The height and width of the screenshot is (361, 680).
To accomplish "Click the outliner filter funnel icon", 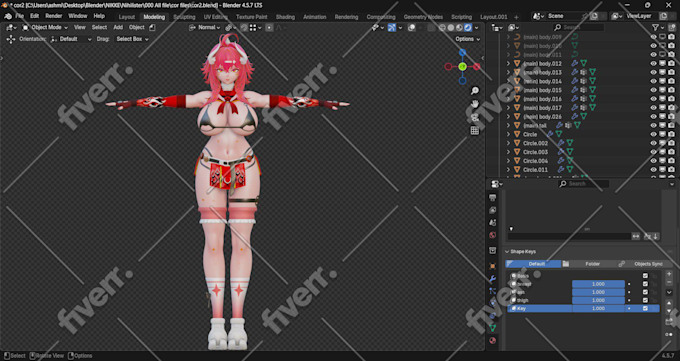I will (x=655, y=28).
